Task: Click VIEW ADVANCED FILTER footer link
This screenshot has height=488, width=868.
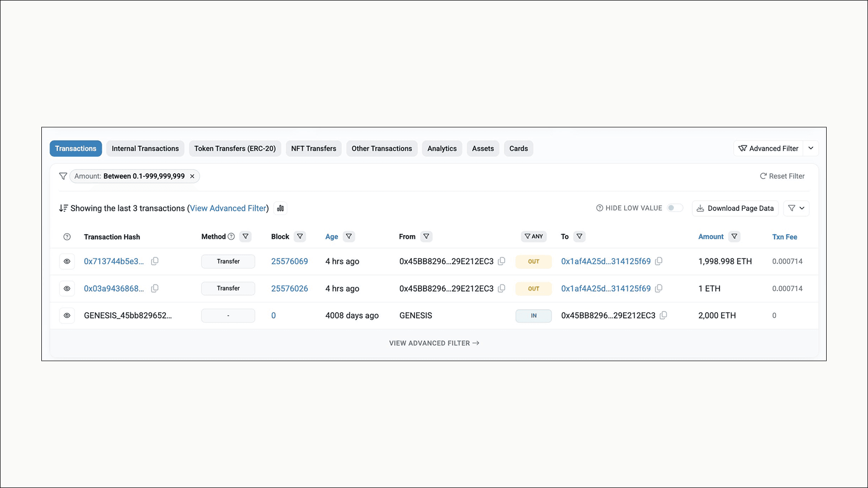Action: click(x=434, y=343)
